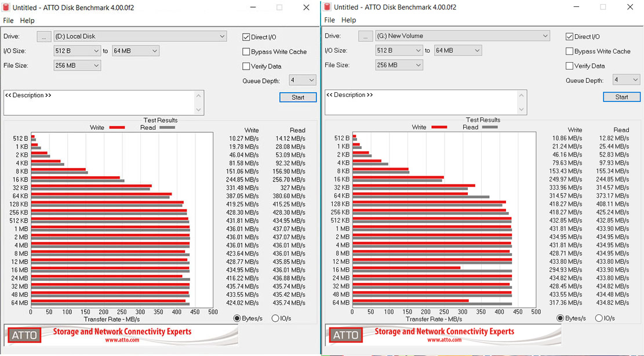Click red Write legend swatch in right window

439,128
